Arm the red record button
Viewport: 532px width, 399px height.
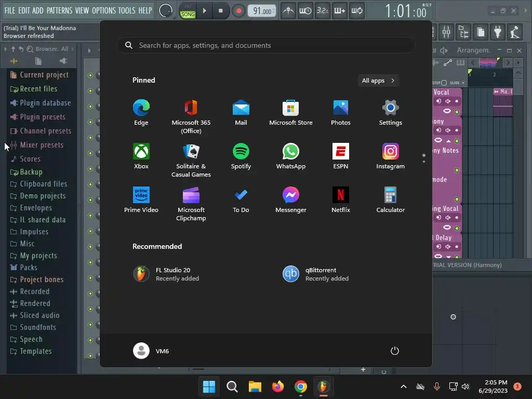(x=238, y=11)
